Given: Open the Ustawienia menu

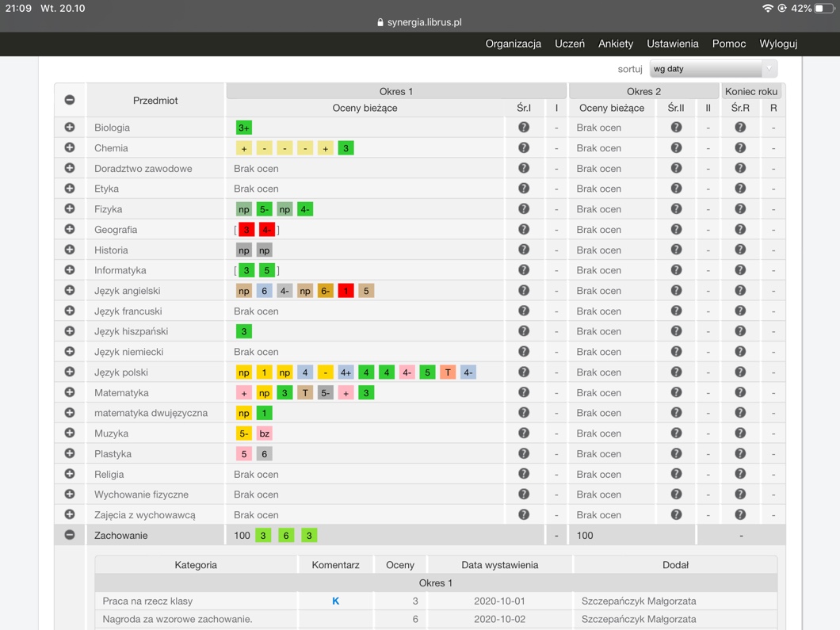Looking at the screenshot, I should click(x=672, y=44).
